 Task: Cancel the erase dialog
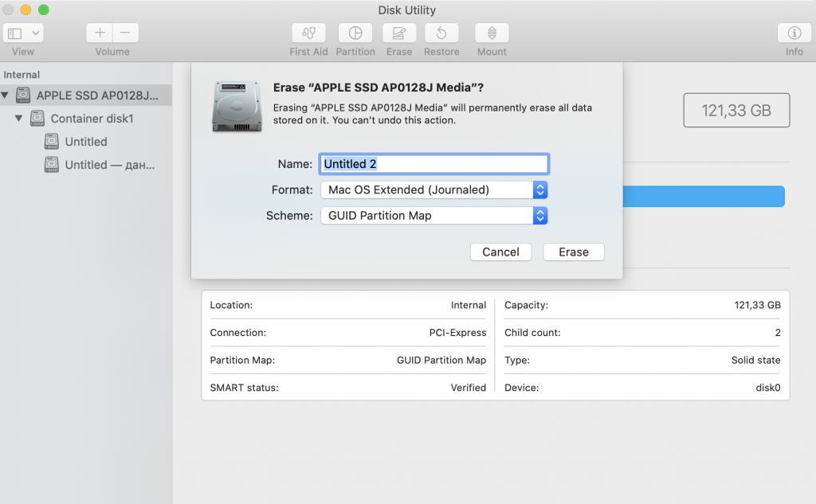pyautogui.click(x=500, y=252)
